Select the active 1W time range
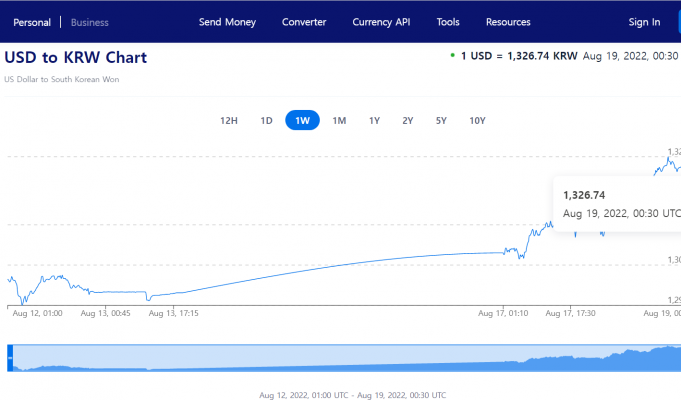Screen dimensions: 681x400 302,121
